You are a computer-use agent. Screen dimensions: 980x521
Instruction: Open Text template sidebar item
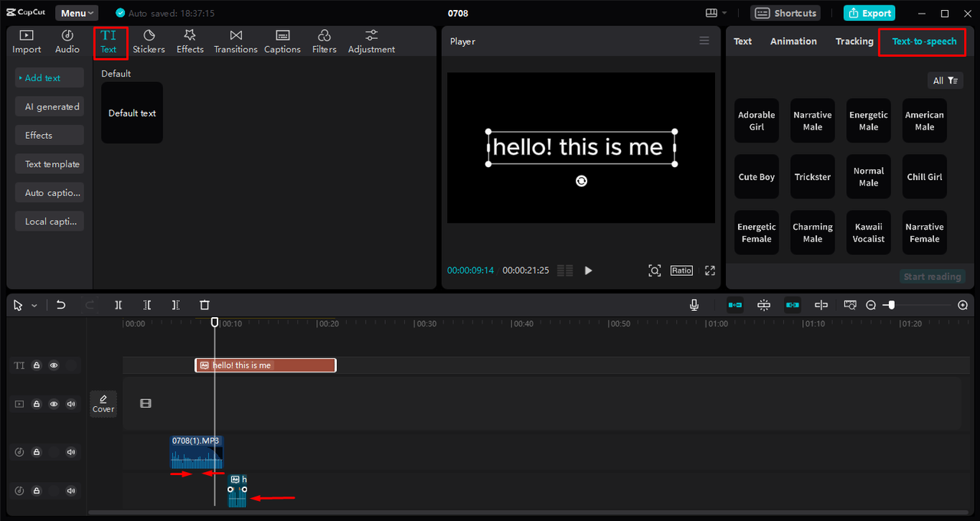[50, 164]
